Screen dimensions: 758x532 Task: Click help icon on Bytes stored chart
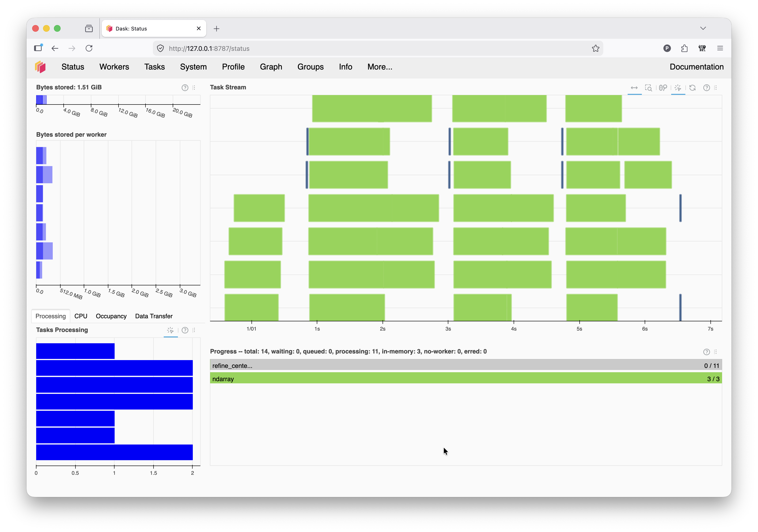click(185, 88)
